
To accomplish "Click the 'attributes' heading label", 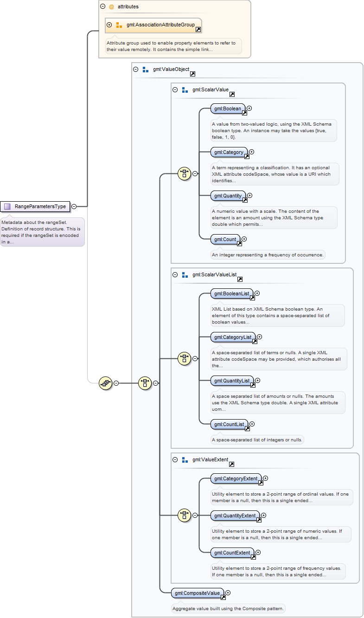I will click(128, 7).
